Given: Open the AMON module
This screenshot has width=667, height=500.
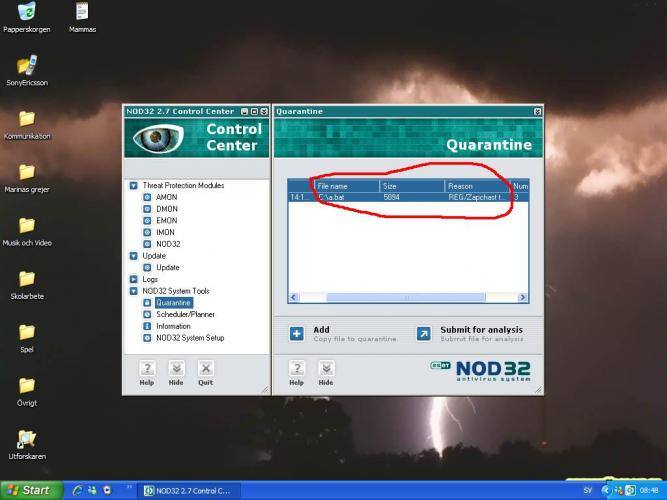Looking at the screenshot, I should point(165,198).
